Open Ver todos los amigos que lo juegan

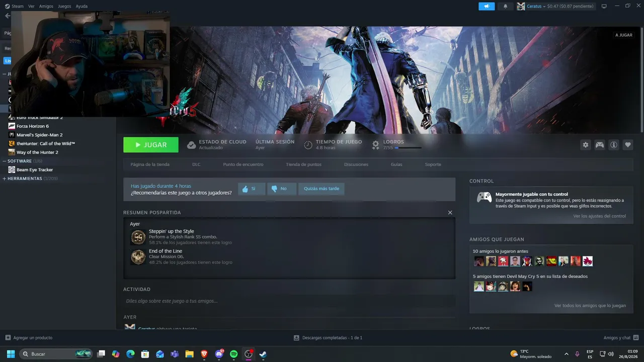[x=590, y=306]
